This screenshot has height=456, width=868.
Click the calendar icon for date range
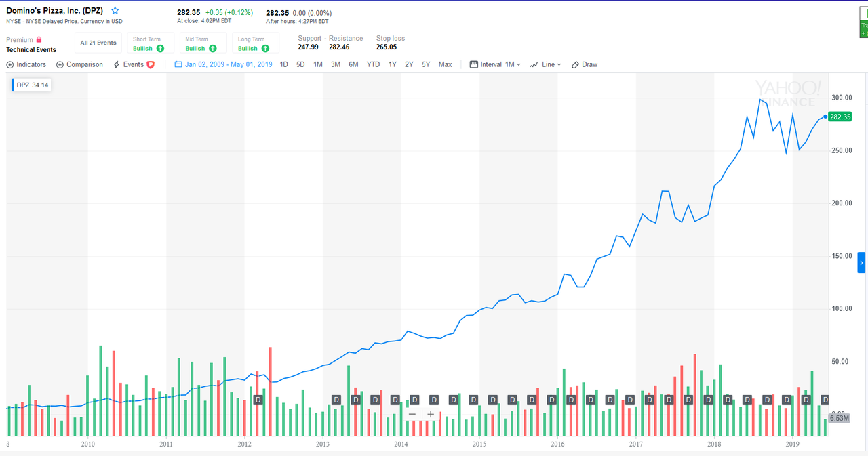click(178, 64)
